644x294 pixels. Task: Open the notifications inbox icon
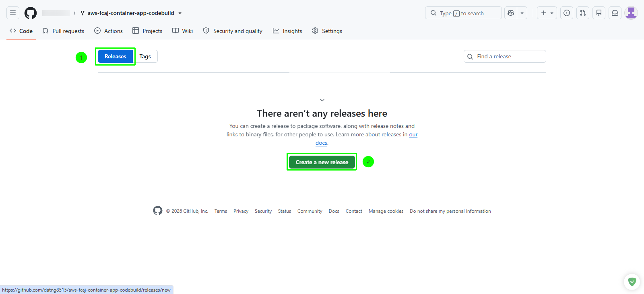point(615,13)
